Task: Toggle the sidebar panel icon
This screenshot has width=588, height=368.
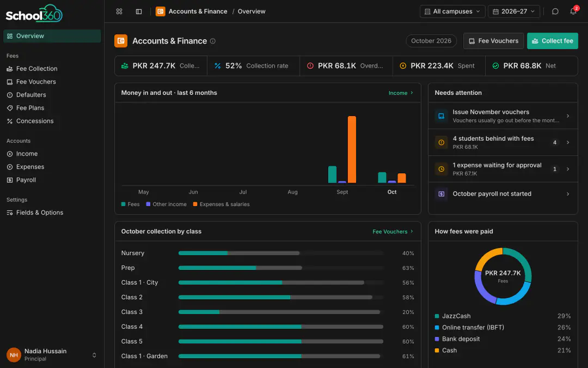Action: click(x=139, y=11)
